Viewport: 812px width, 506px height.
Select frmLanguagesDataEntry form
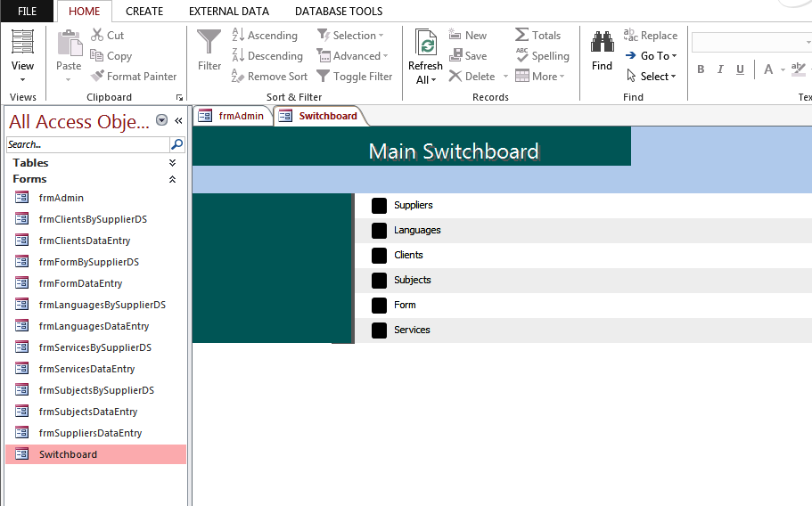tap(95, 326)
